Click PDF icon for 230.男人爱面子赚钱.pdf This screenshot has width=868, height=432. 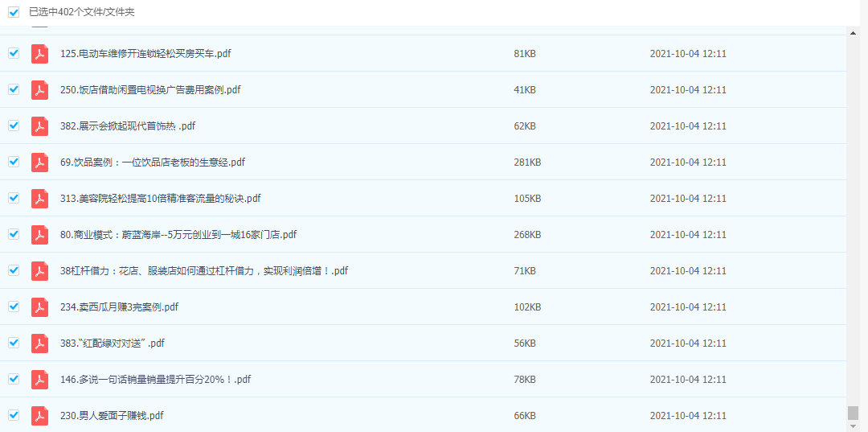39,416
